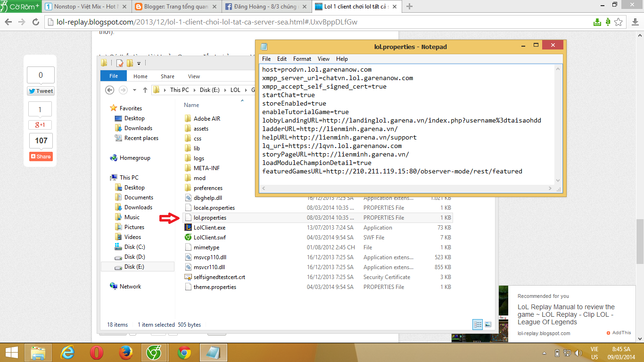Open Notepad Format menu
The width and height of the screenshot is (644, 362).
[302, 59]
